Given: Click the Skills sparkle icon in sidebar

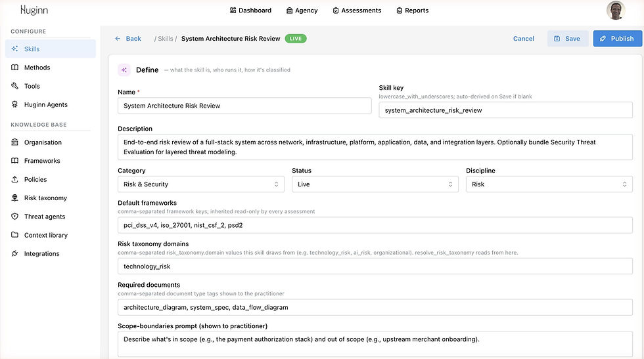Looking at the screenshot, I should tap(14, 49).
